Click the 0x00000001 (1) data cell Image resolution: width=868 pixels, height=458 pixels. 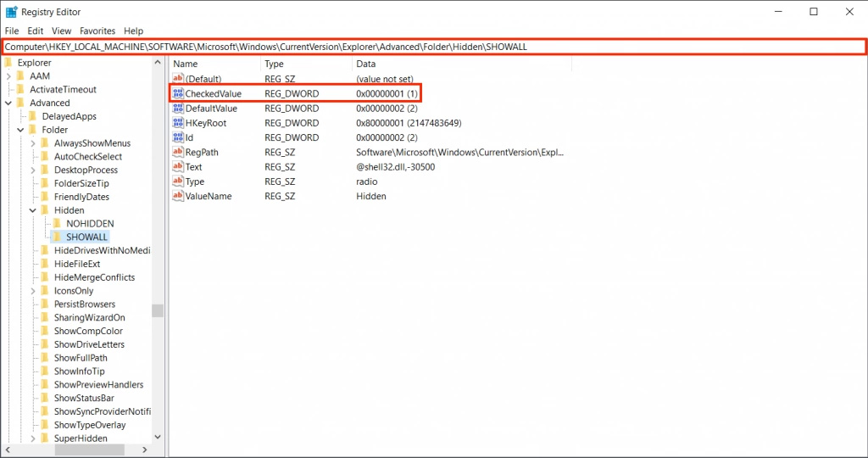pos(387,93)
